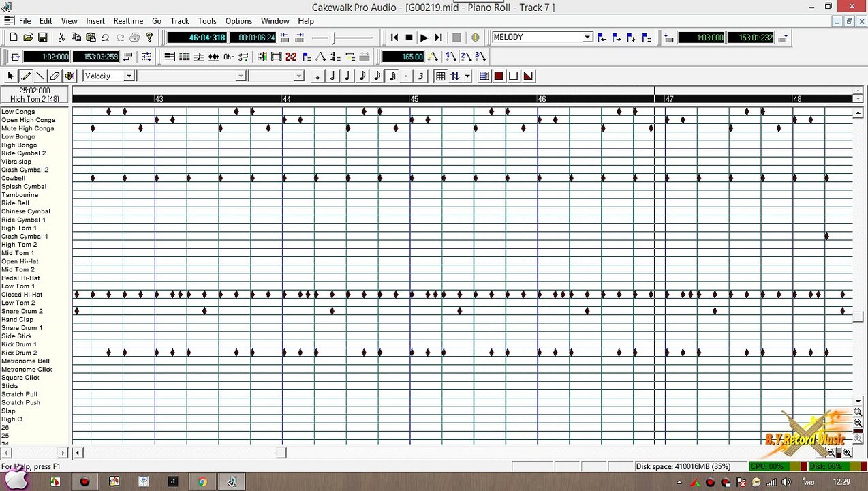Click the Record button in transport
Viewport: 868px width, 491px height.
point(456,38)
